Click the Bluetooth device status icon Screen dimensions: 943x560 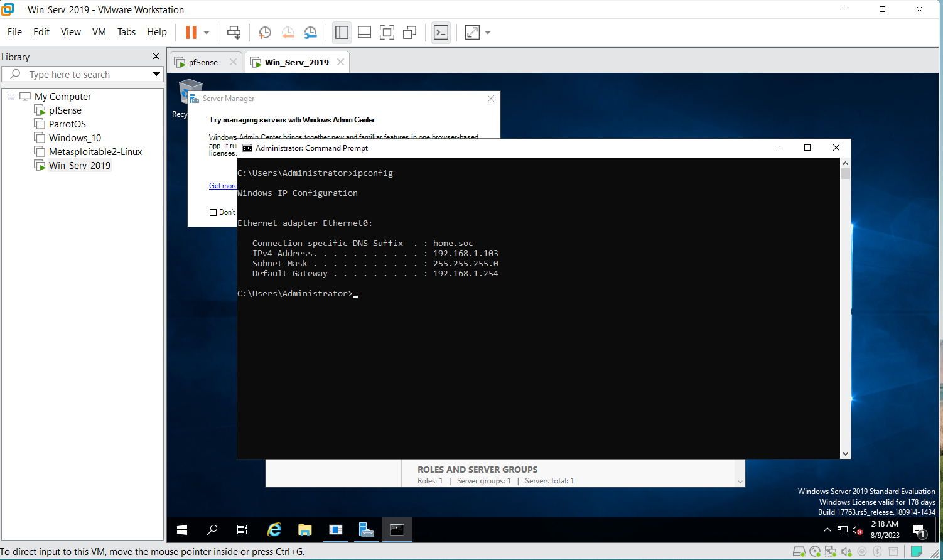878,552
